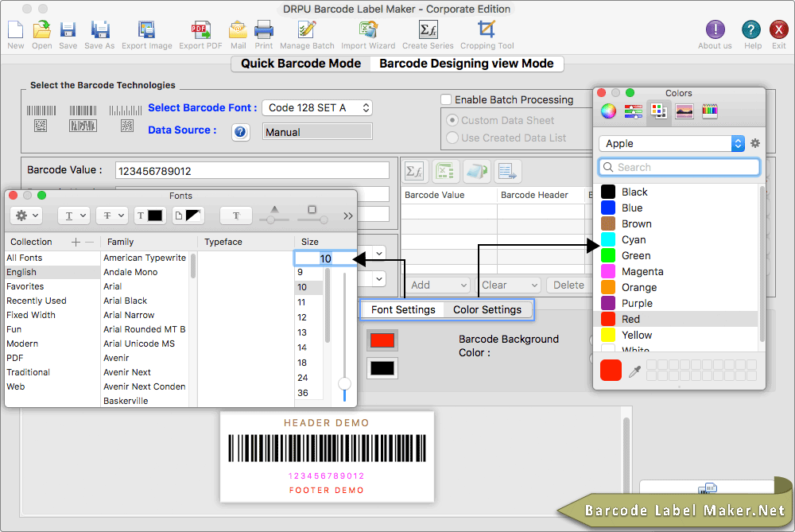Viewport: 795px width, 532px height.
Task: Click the text color button in Fonts toolbar
Action: click(x=149, y=216)
